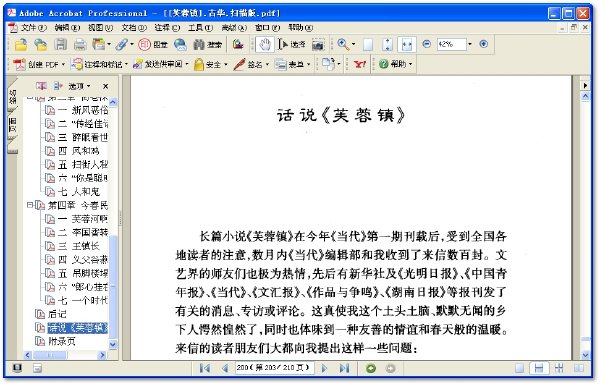This screenshot has width=600, height=385.
Task: Click the expand current bookmark icon
Action: tap(58, 86)
